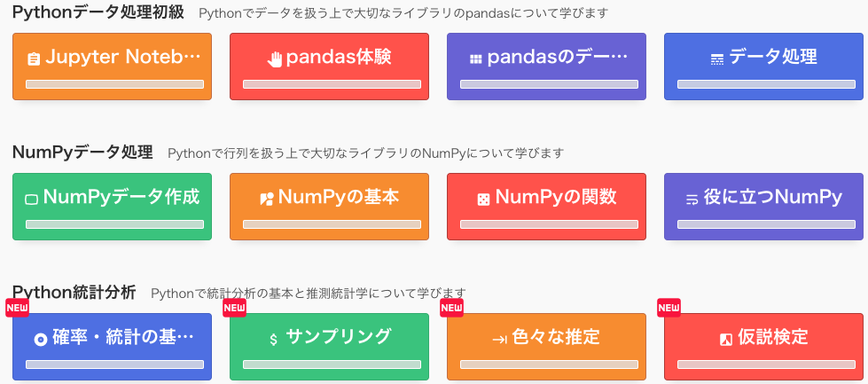Click the clipboard icon on Jupyter Notebook card
The image size is (868, 384).
(x=34, y=59)
